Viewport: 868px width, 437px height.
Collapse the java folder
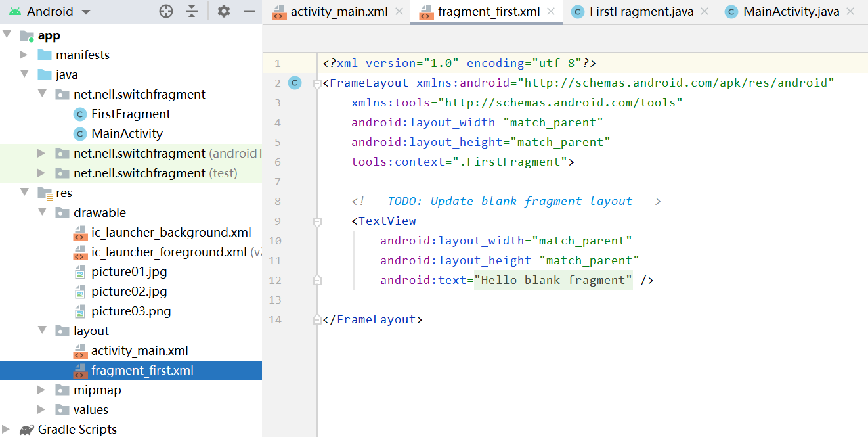tap(24, 75)
